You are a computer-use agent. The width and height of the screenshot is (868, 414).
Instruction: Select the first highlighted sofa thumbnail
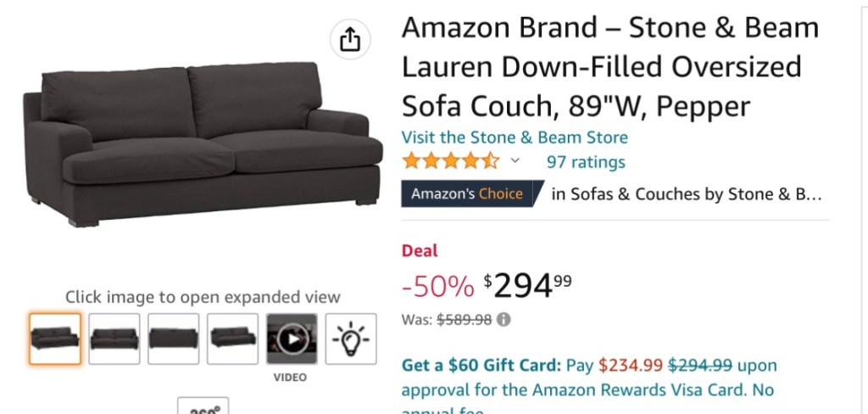coord(55,339)
